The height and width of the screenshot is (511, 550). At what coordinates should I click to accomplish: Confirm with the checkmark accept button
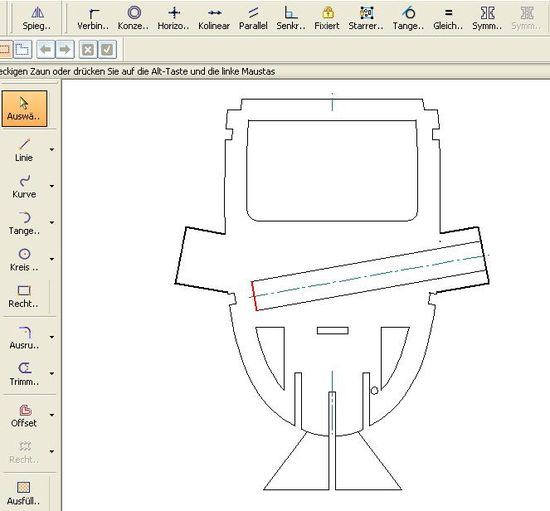[x=107, y=49]
